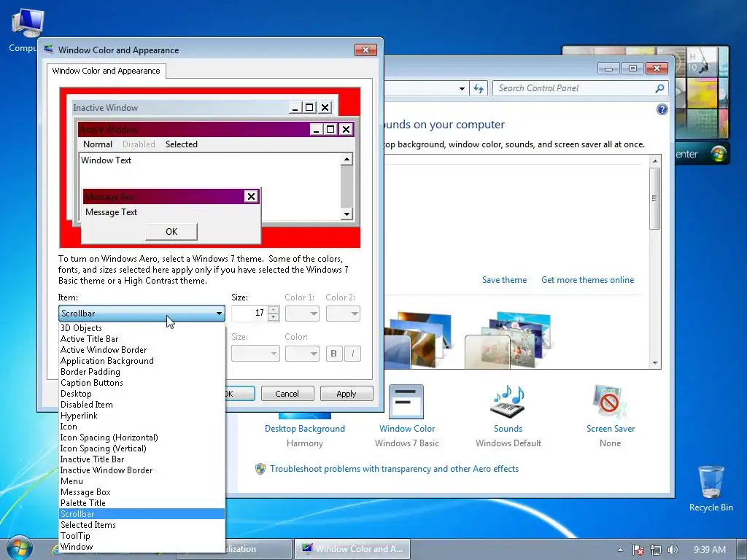The height and width of the screenshot is (560, 747).
Task: Click the Search Control Panel field
Action: click(574, 88)
